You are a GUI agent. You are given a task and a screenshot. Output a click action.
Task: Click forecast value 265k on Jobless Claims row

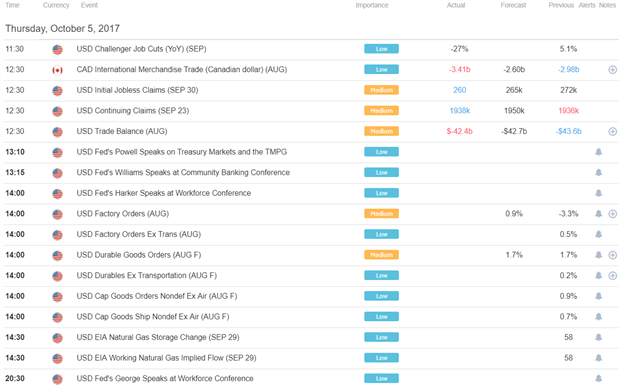coord(514,90)
